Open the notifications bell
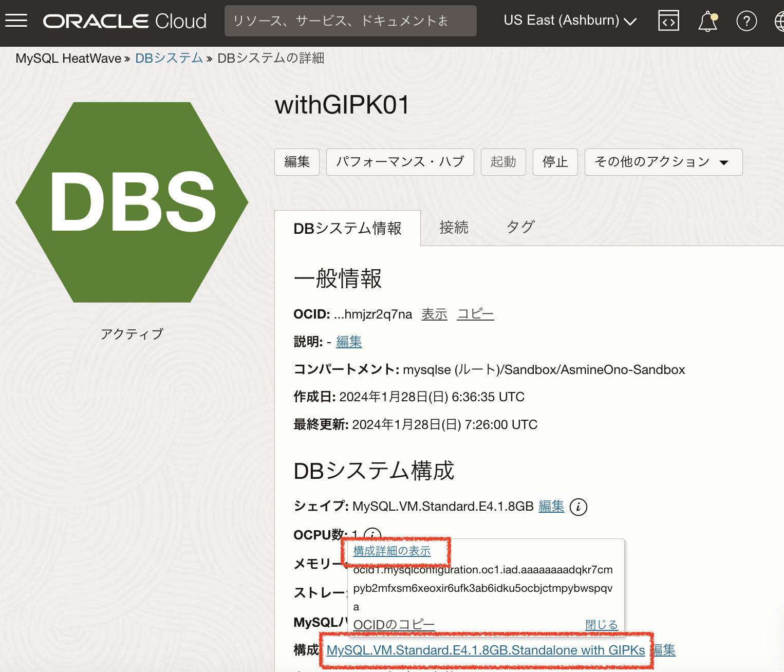784x672 pixels. point(708,21)
